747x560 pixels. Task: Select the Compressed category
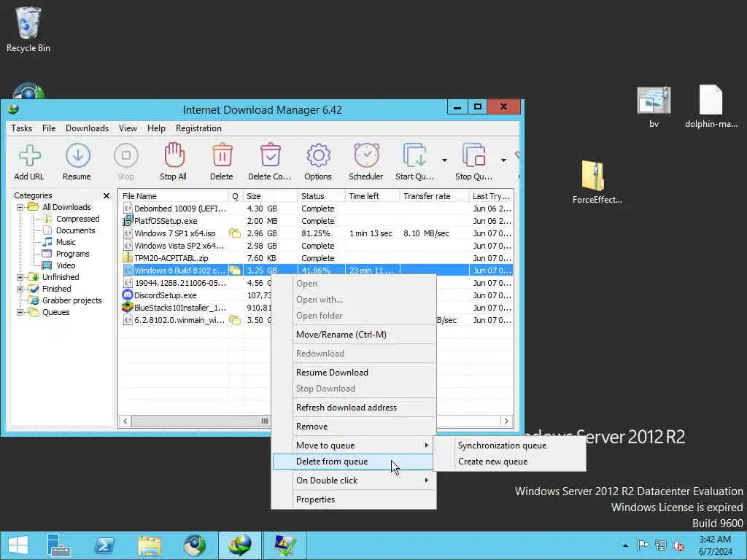(x=77, y=219)
